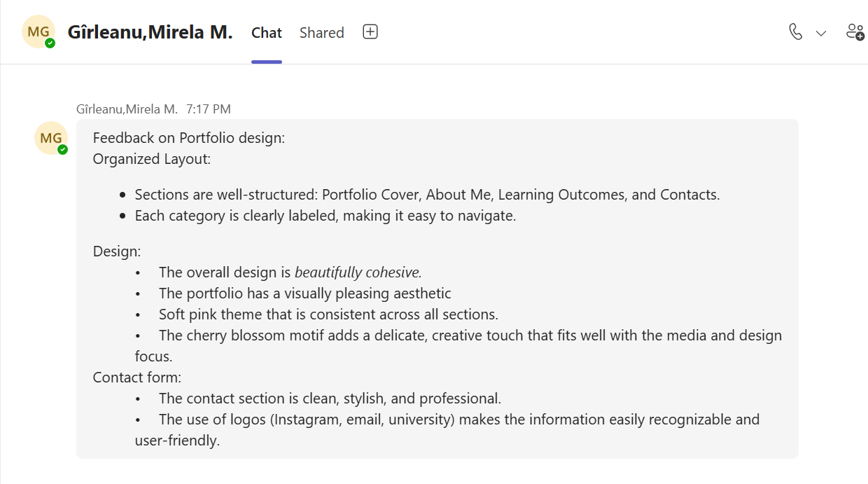
Task: Click the 'Design:' heading in message
Action: point(117,251)
